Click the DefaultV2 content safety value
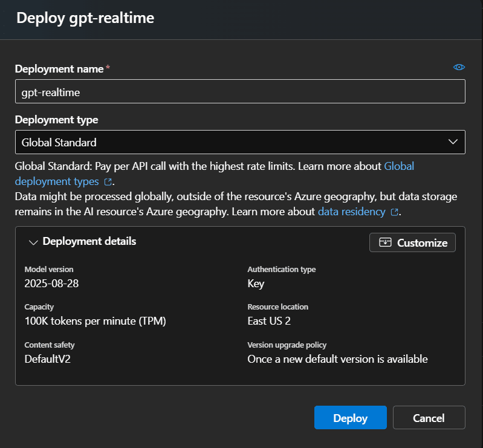Viewport: 483px width, 448px height. [47, 359]
